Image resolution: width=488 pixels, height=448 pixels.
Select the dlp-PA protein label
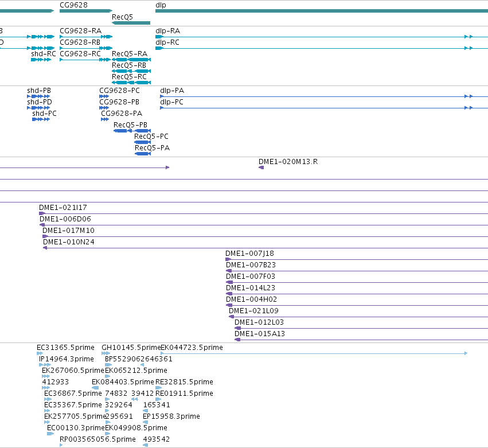172,91
